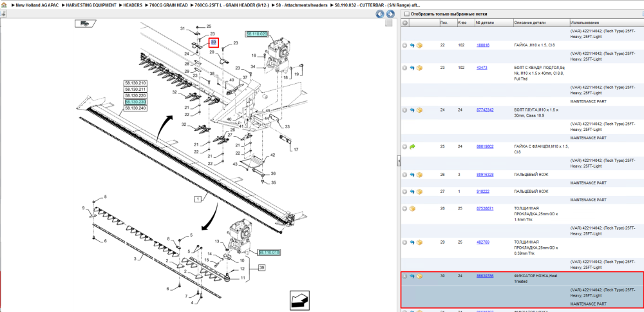644x312 pixels.
Task: Go to the home page icon
Action: 4,6
